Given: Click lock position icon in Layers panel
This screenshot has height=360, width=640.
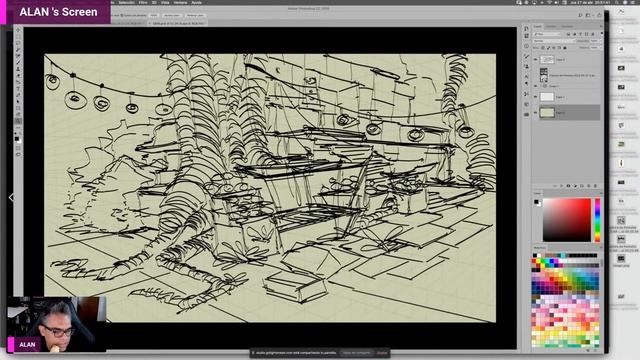Looking at the screenshot, I should [x=554, y=48].
